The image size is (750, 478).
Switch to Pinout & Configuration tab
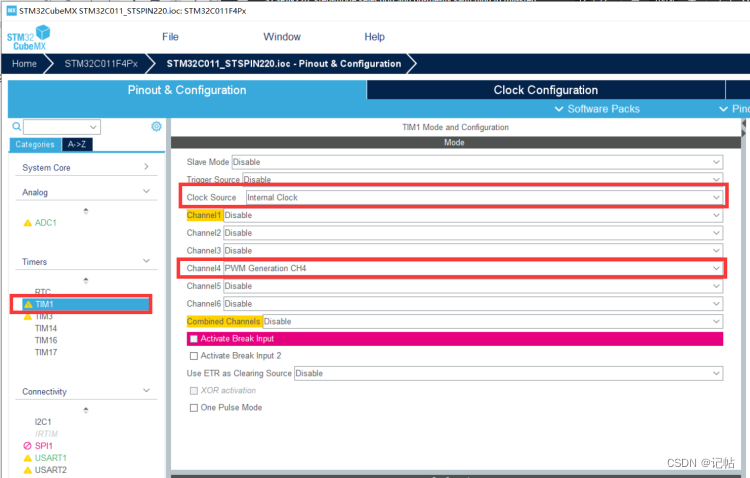(187, 90)
